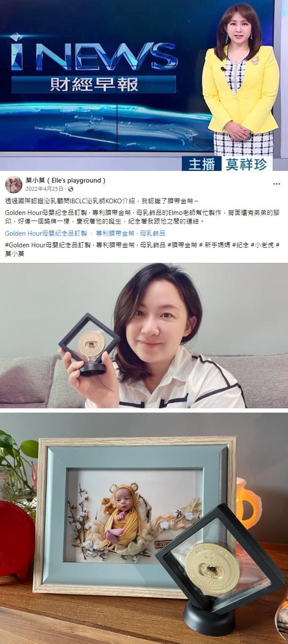This screenshot has height=644, width=288.
Task: Open the post's three-dot options menu
Action: 277,184
